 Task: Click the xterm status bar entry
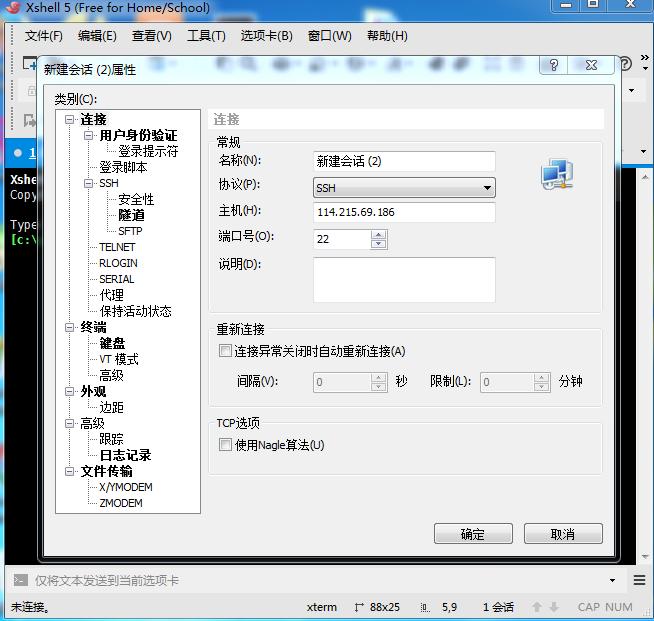tap(322, 607)
